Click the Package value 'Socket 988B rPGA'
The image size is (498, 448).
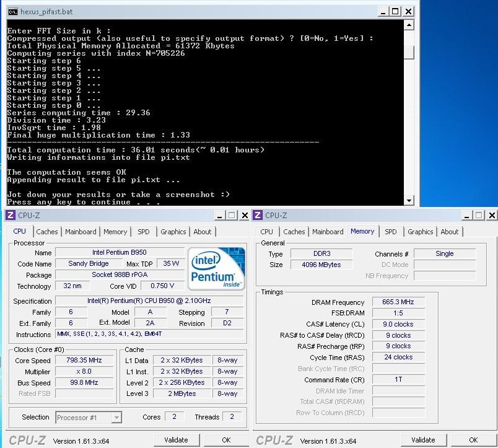[x=120, y=275]
